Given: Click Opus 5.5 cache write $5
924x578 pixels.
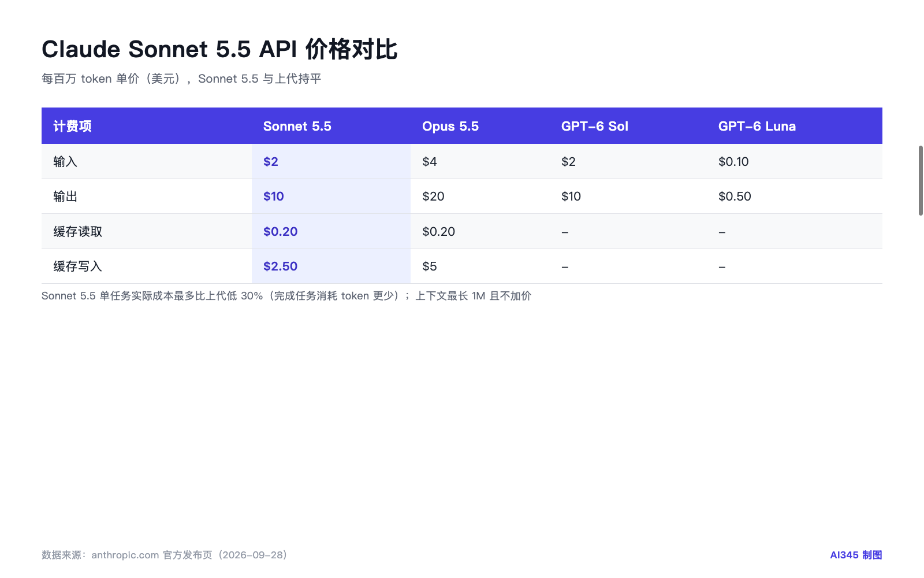Looking at the screenshot, I should coord(429,266).
